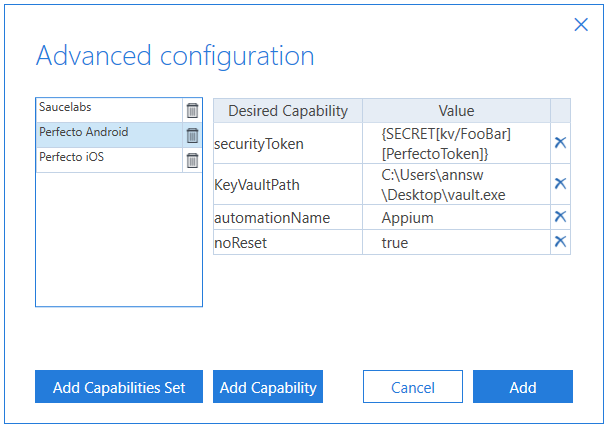Delete the Perfecto iOS capabilities set
610x429 pixels.
point(192,160)
